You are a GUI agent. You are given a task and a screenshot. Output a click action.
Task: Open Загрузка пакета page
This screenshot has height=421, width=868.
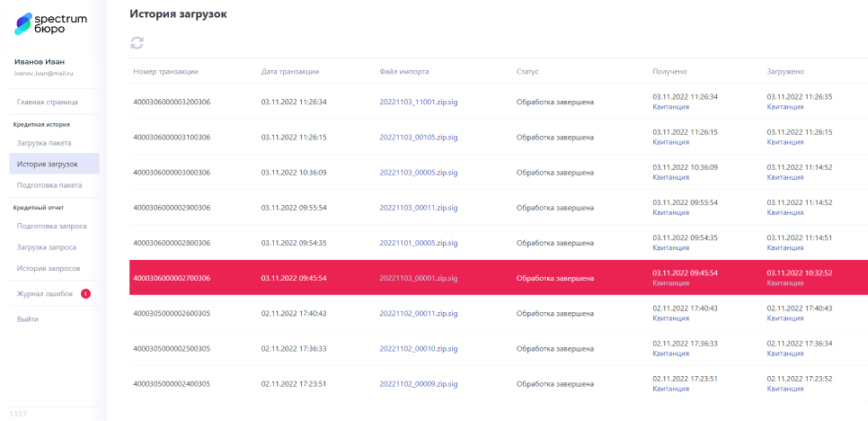[x=44, y=143]
